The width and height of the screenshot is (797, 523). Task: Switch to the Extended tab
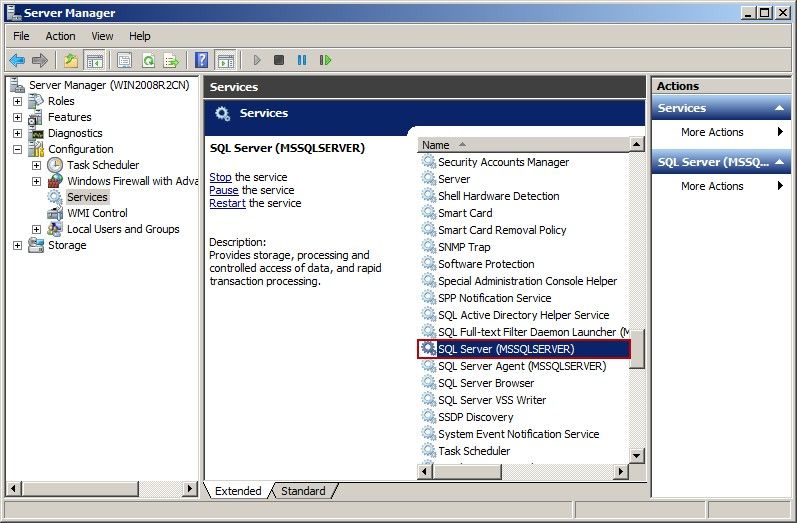pos(238,491)
